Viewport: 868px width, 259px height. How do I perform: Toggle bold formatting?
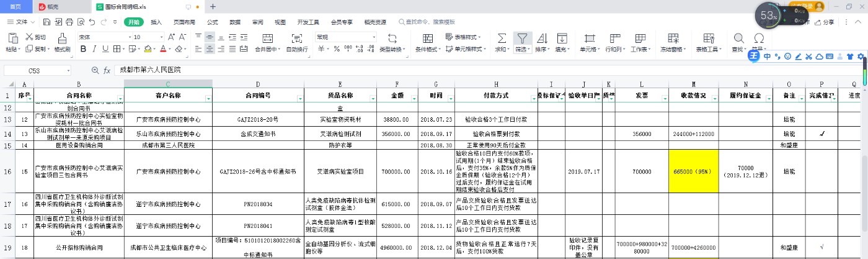(x=82, y=49)
